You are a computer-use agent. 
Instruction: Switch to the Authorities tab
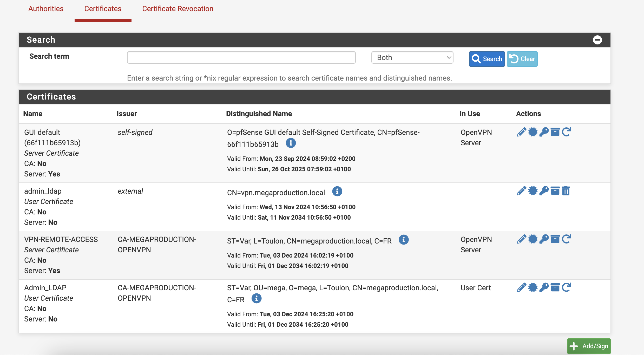pos(46,9)
